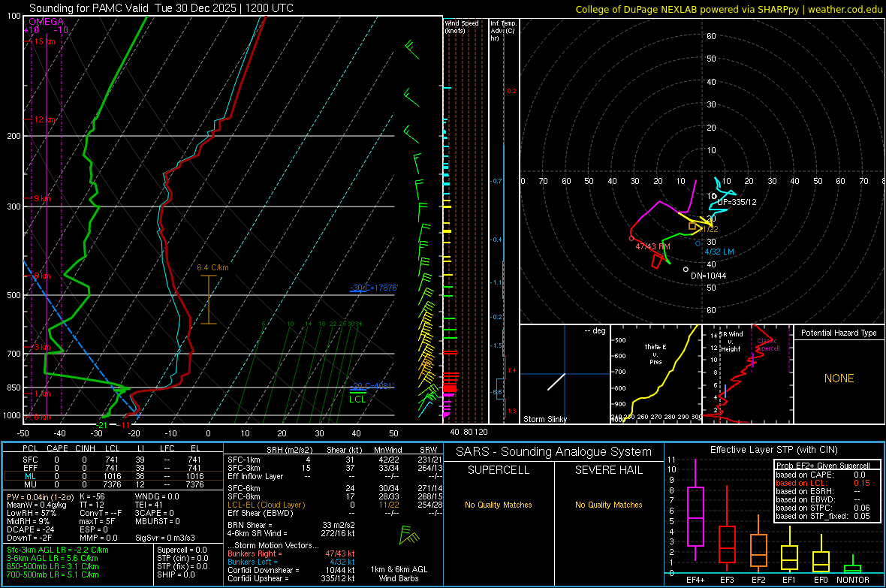Click the STP (cin) = 0.0 value
This screenshot has width=886, height=588.
182,558
